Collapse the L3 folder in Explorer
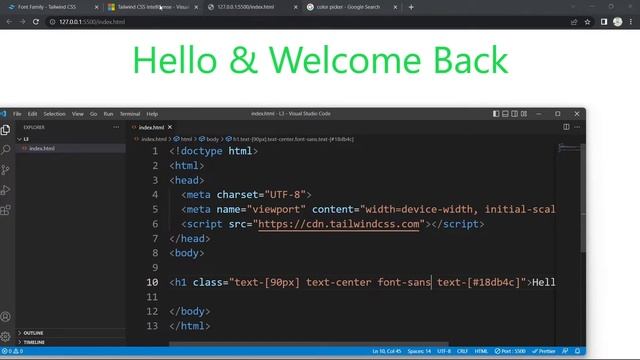Image resolution: width=640 pixels, height=360 pixels. point(19,139)
